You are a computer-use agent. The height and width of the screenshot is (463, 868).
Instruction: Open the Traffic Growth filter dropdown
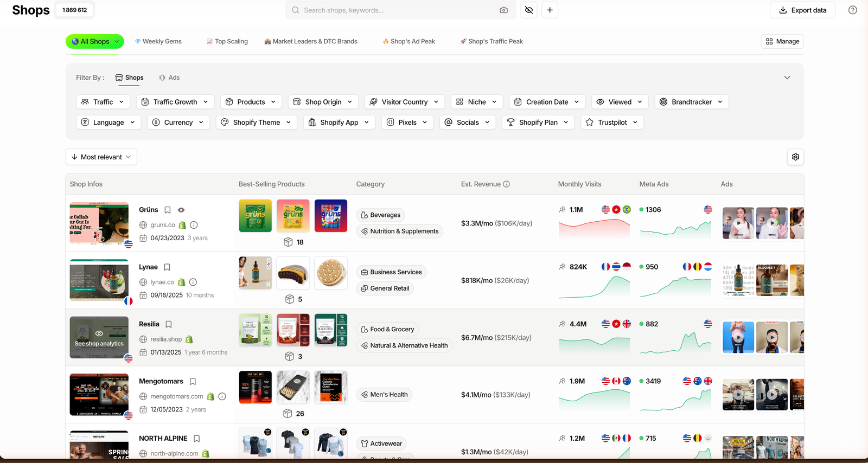tap(175, 101)
